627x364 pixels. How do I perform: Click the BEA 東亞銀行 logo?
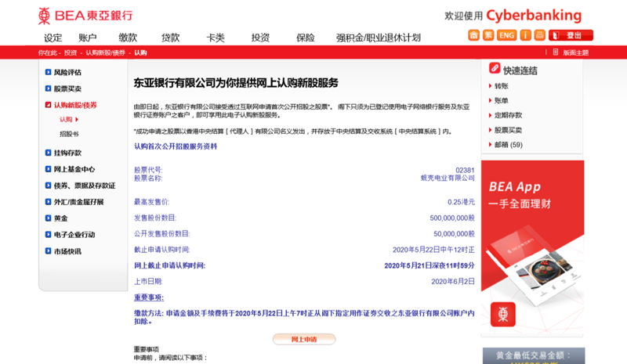(x=85, y=16)
